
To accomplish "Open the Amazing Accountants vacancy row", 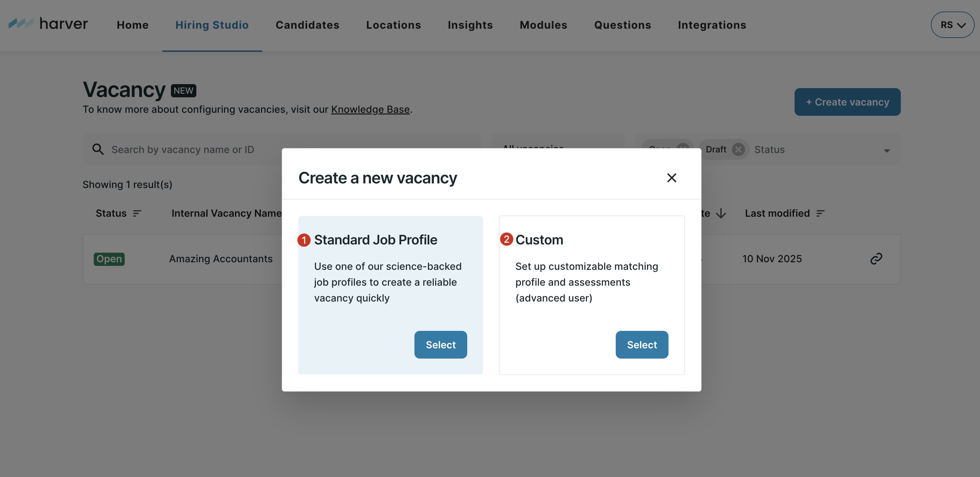I will coord(221,259).
